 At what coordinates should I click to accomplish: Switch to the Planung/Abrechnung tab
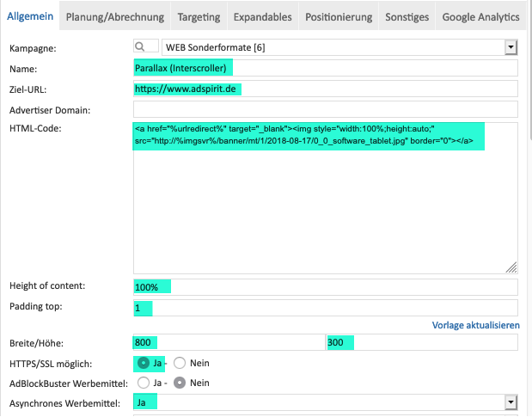[x=115, y=16]
